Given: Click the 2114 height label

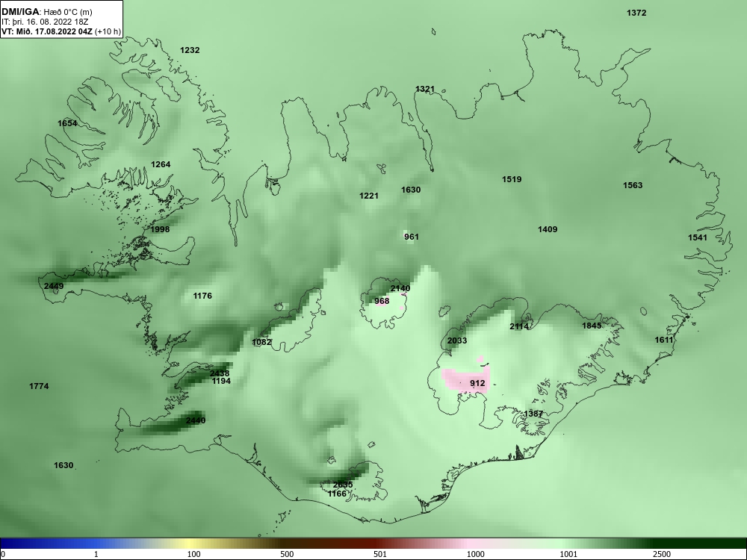Looking at the screenshot, I should click(519, 327).
